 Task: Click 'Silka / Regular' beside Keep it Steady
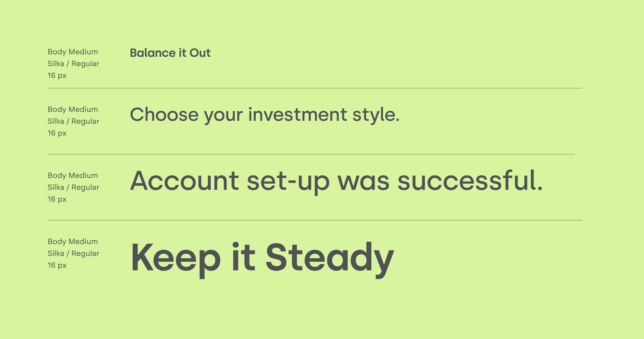click(73, 253)
